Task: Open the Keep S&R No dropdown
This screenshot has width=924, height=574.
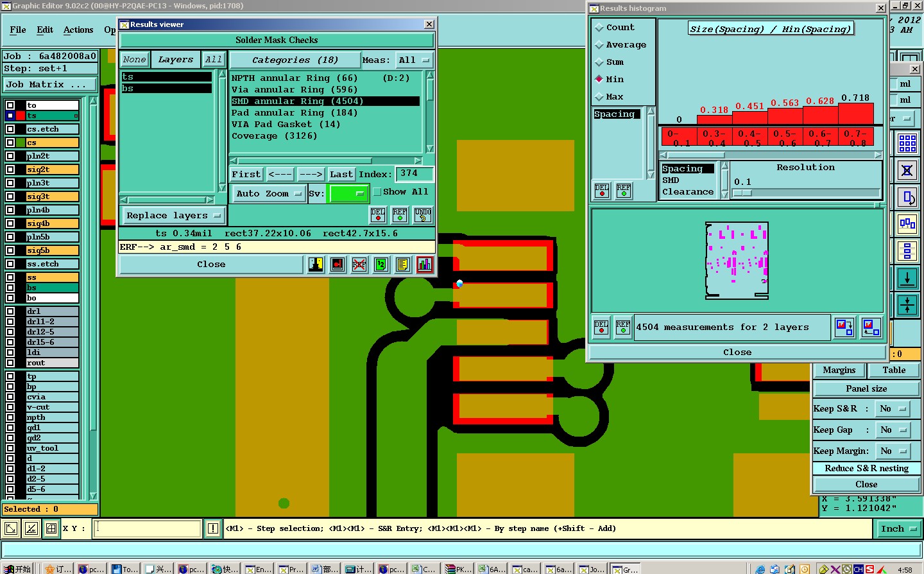Action: point(893,409)
